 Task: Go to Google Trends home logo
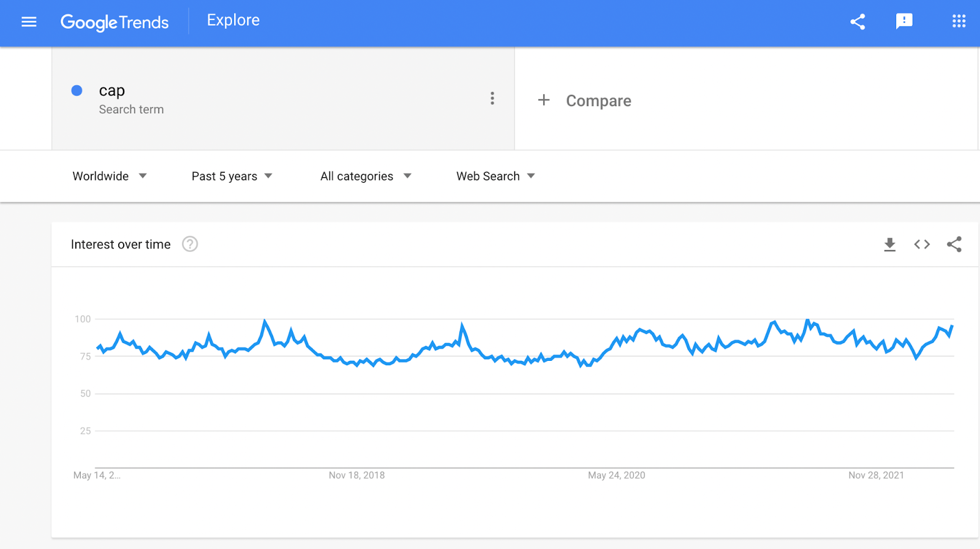[x=115, y=23]
